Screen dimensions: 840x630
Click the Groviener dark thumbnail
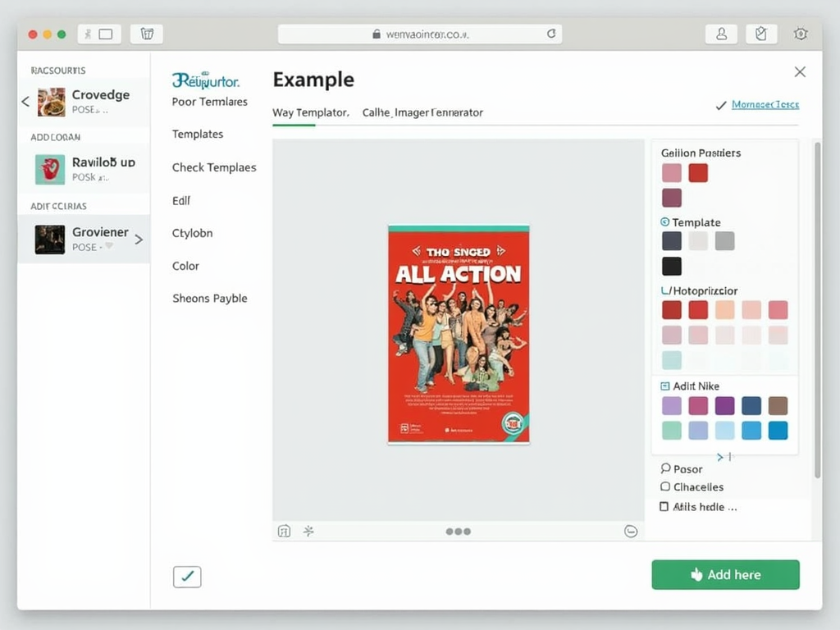[50, 239]
